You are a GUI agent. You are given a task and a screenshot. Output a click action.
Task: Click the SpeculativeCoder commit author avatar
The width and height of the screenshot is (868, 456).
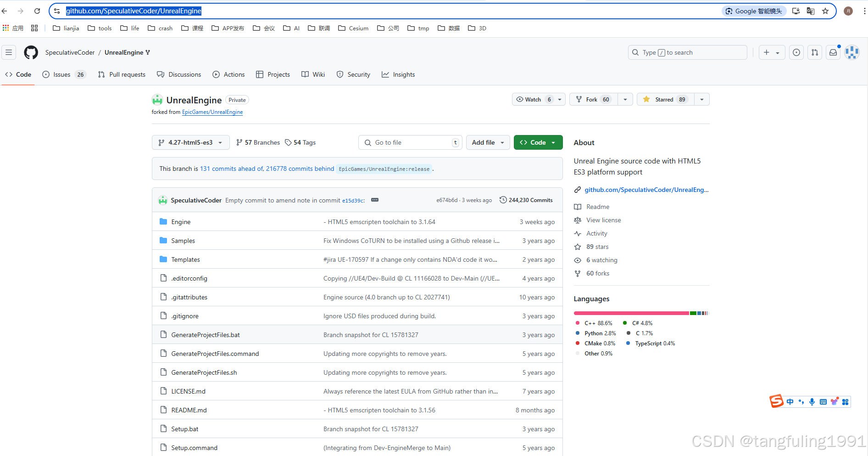pyautogui.click(x=163, y=200)
